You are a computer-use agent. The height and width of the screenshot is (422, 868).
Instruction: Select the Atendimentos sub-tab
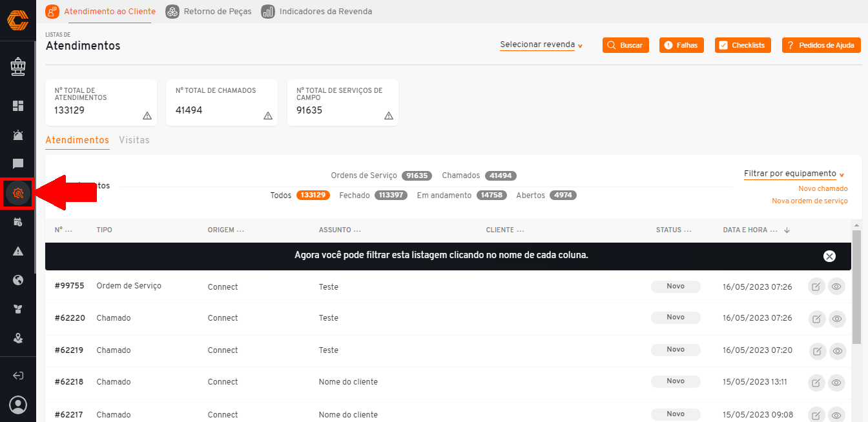click(x=77, y=140)
